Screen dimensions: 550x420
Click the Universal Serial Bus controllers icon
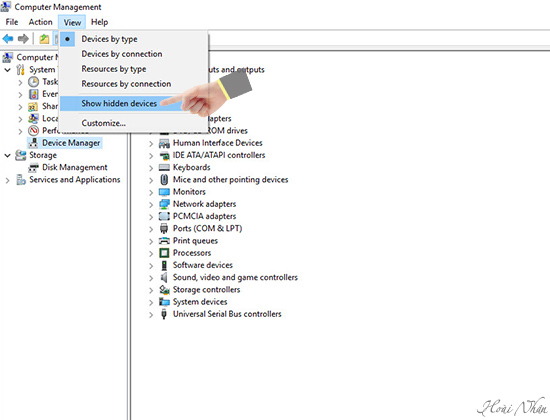coord(164,314)
